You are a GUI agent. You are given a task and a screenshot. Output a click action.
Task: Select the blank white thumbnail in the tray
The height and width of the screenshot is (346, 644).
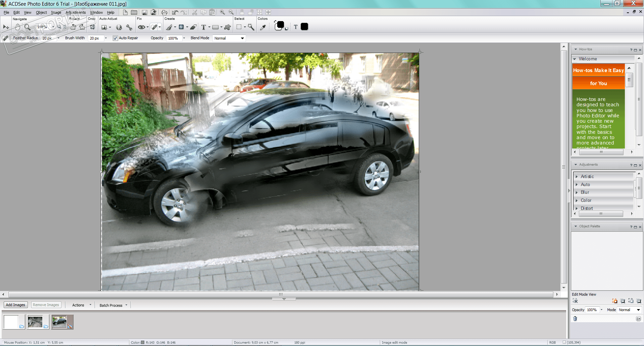tap(14, 322)
